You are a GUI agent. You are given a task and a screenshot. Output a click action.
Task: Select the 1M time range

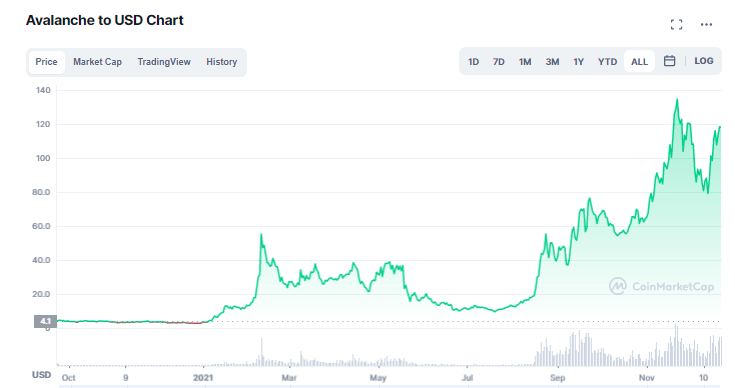[x=525, y=62]
